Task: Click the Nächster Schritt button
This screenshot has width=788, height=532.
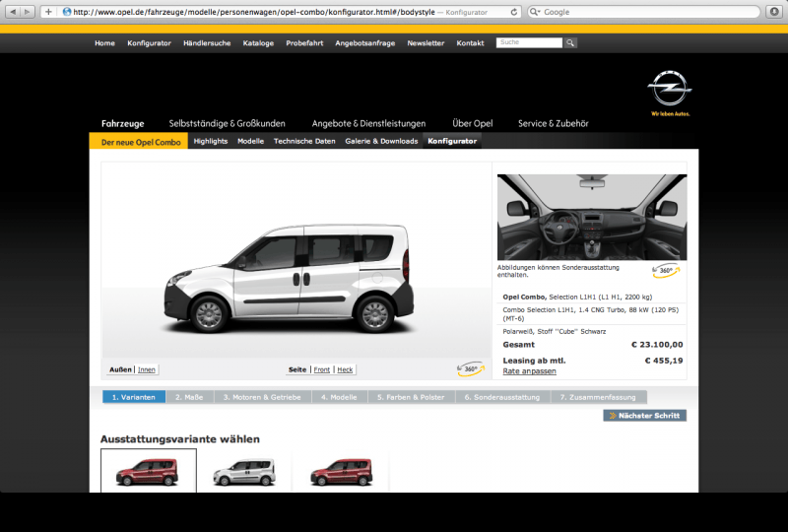Action: click(x=645, y=416)
